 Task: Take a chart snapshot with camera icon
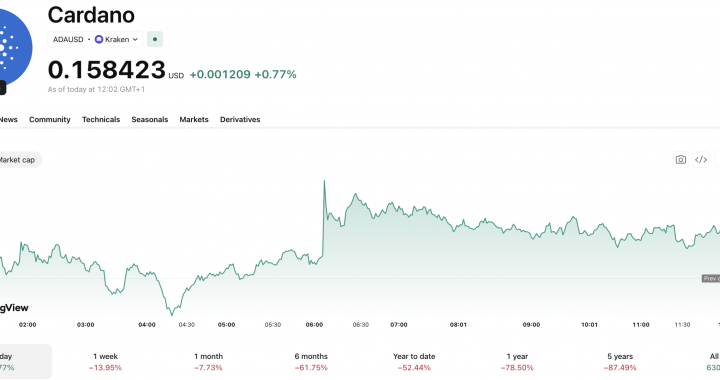(681, 160)
